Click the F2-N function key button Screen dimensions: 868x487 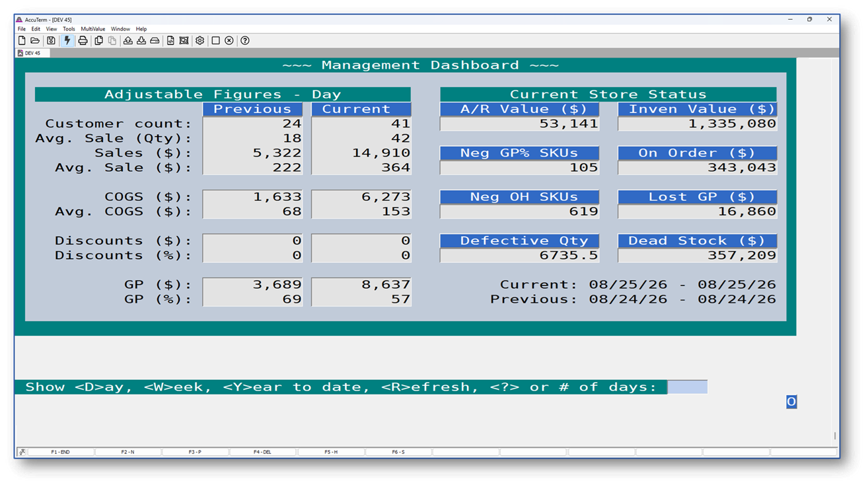128,452
